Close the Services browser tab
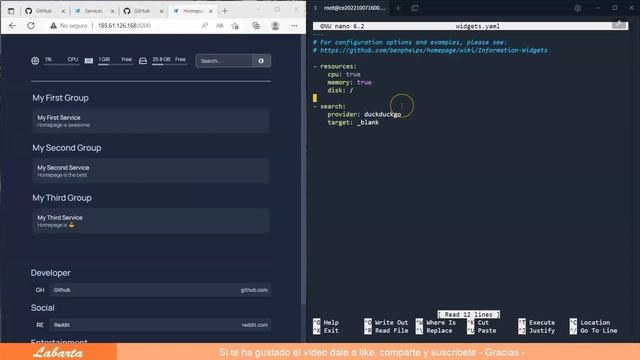The height and width of the screenshot is (360, 640). [x=113, y=11]
